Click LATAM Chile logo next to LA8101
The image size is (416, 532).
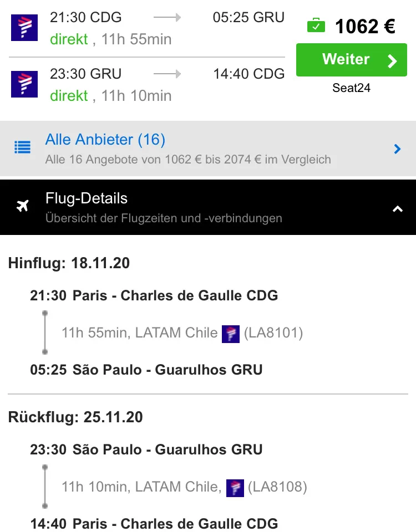click(231, 334)
